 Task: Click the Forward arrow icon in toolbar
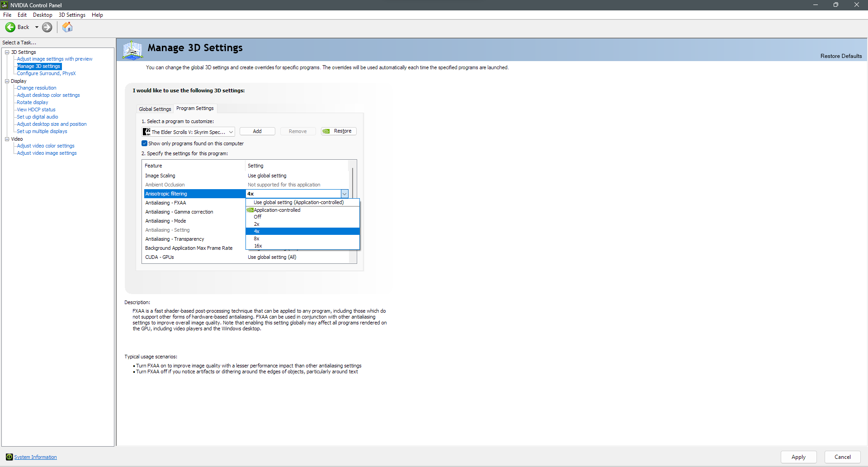[47, 27]
